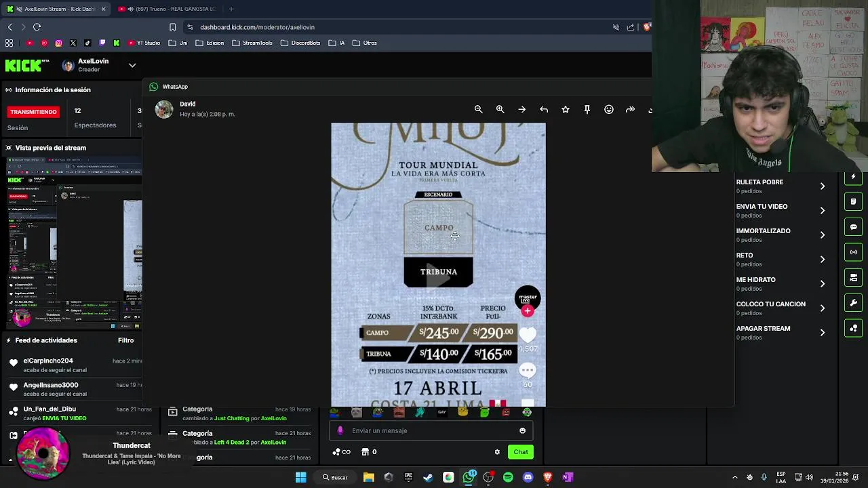This screenshot has width=868, height=488.
Task: Go back in the browser
Action: click(9, 27)
